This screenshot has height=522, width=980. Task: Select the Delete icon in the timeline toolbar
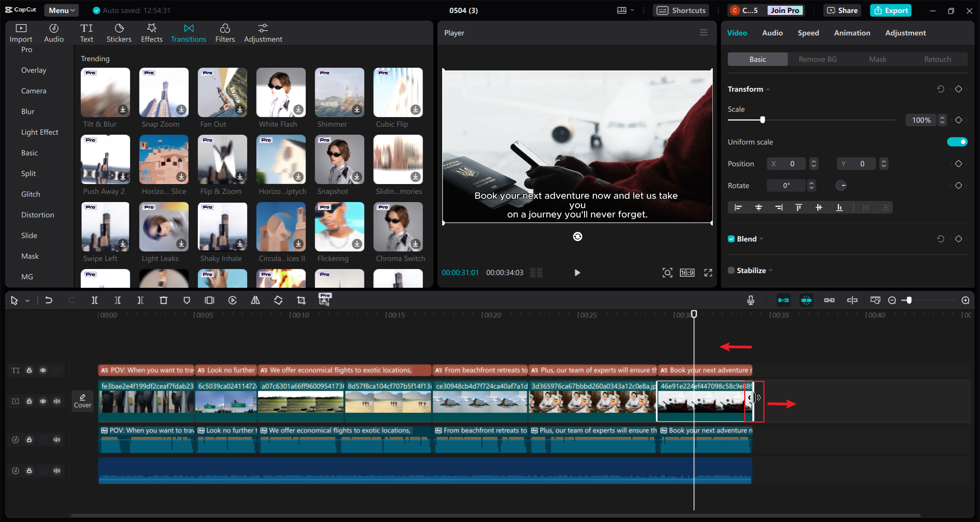[x=164, y=300]
